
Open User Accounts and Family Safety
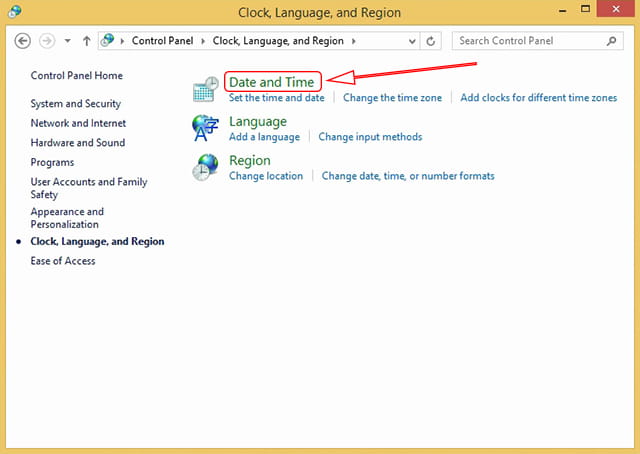click(x=89, y=188)
